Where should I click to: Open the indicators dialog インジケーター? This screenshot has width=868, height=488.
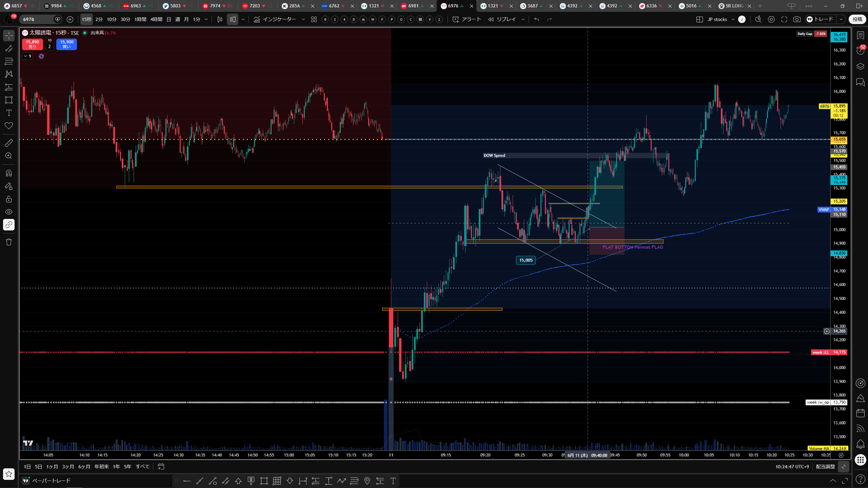(x=275, y=19)
